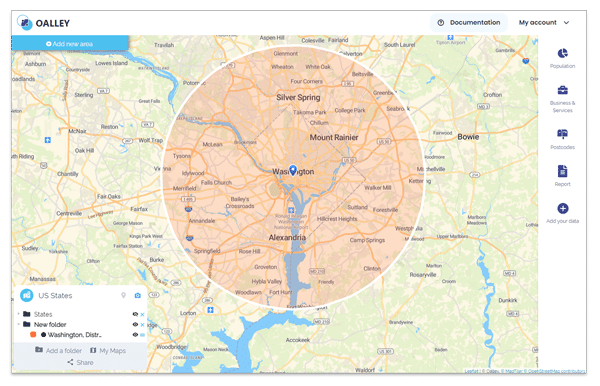Image resolution: width=600 pixels, height=386 pixels.
Task: Hide the New folder layer
Action: point(135,324)
